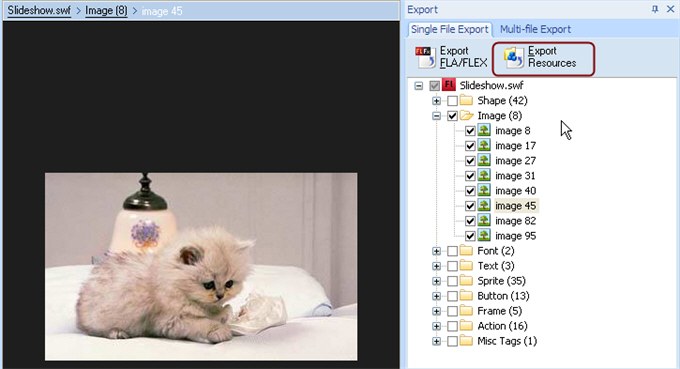
Task: Click the Misc Tags (1) folder icon
Action: [466, 341]
